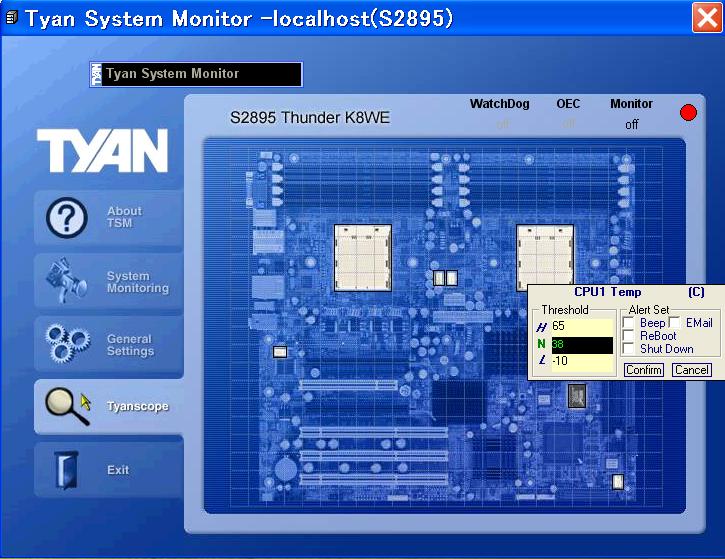Click the S2895 Thunder K8WE board name
This screenshot has height=559, width=725.
pyautogui.click(x=310, y=117)
